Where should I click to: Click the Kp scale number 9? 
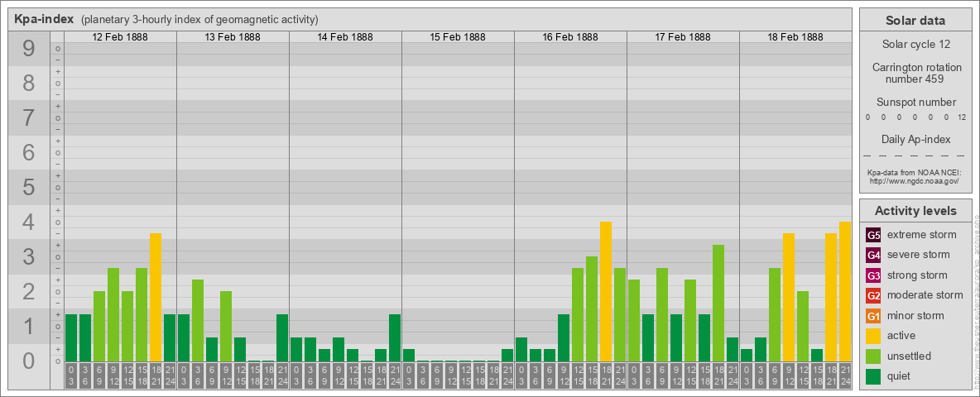29,49
